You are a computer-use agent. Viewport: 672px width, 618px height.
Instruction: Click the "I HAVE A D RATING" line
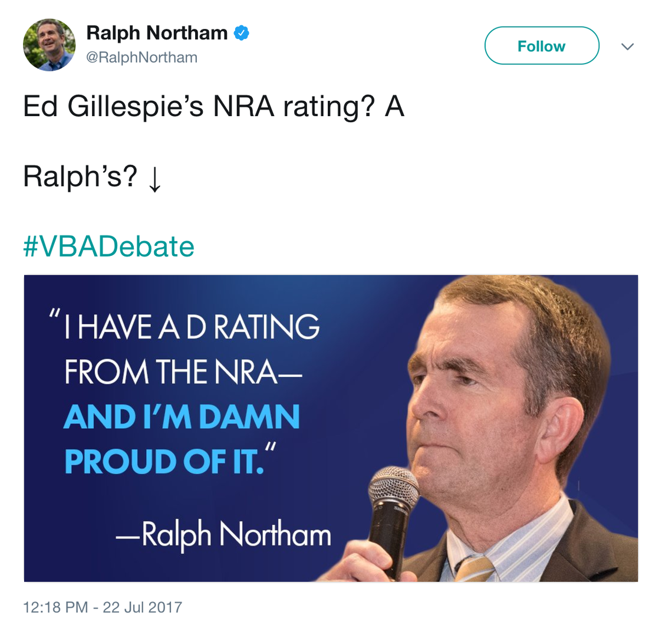coord(192,327)
